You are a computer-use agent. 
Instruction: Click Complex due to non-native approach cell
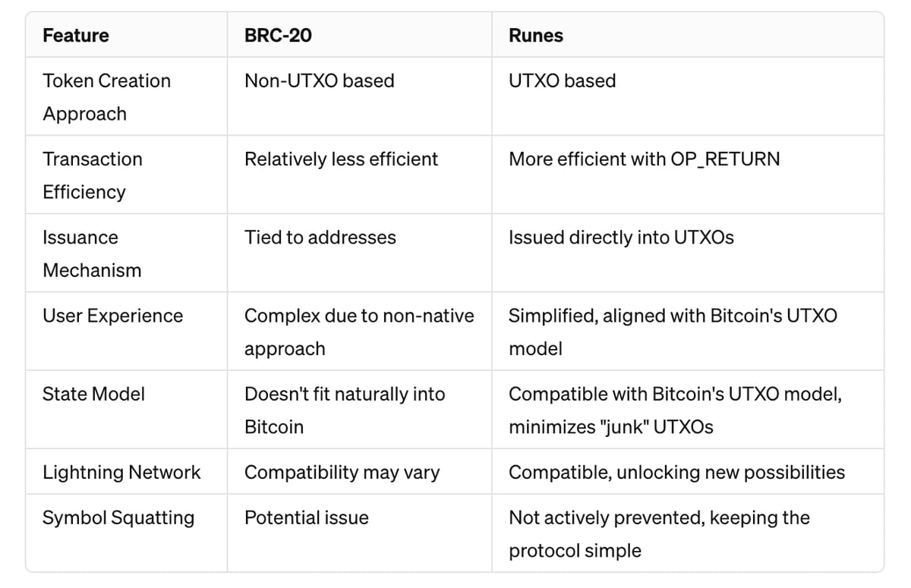[x=359, y=332]
